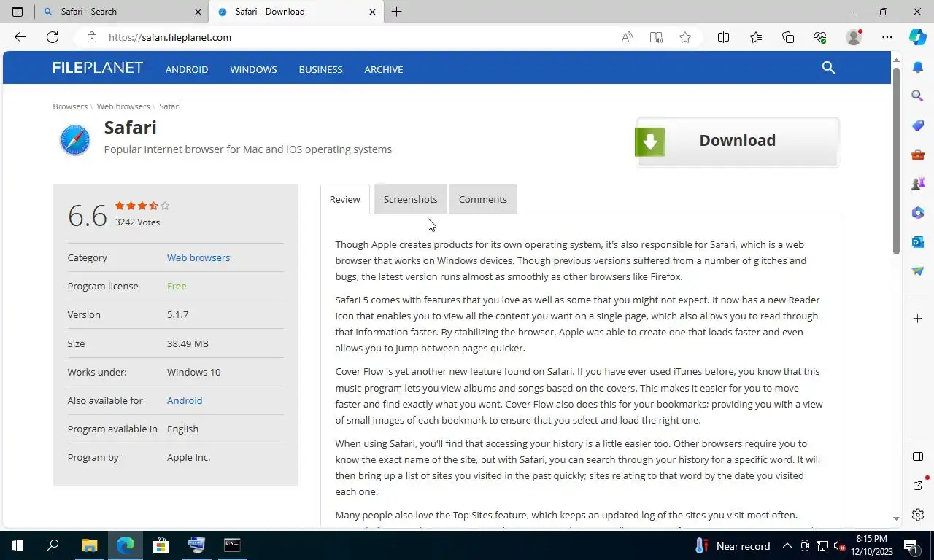Open the sidebar notifications bell icon
934x560 pixels.
(x=918, y=67)
